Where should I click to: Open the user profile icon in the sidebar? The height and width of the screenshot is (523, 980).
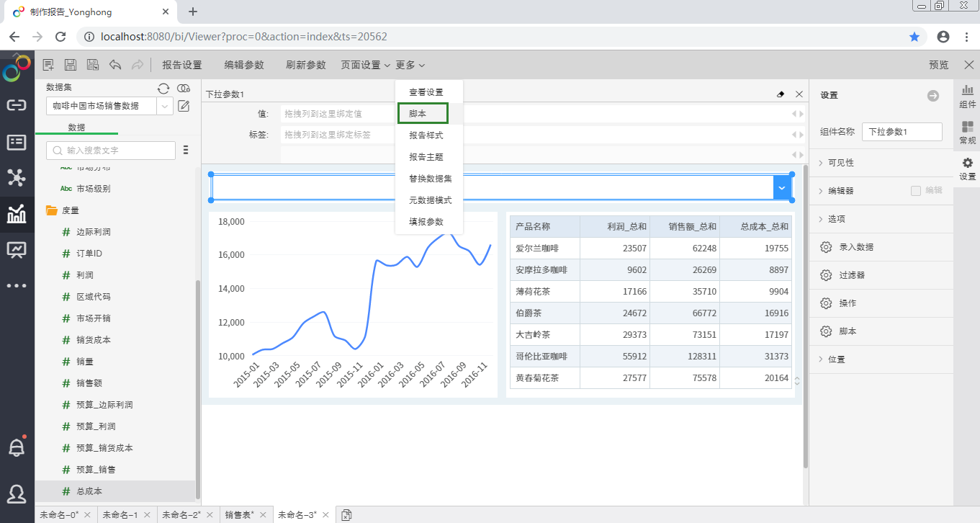pos(16,493)
